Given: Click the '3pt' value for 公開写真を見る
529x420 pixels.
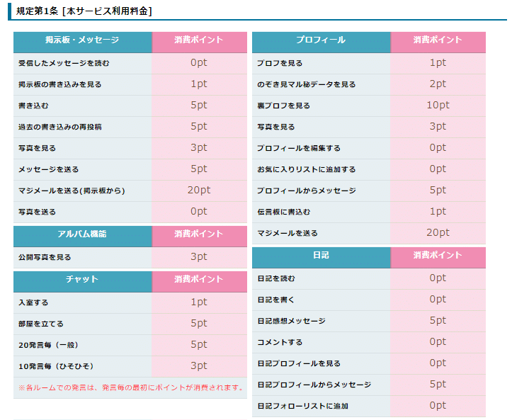Looking at the screenshot, I should tap(199, 256).
